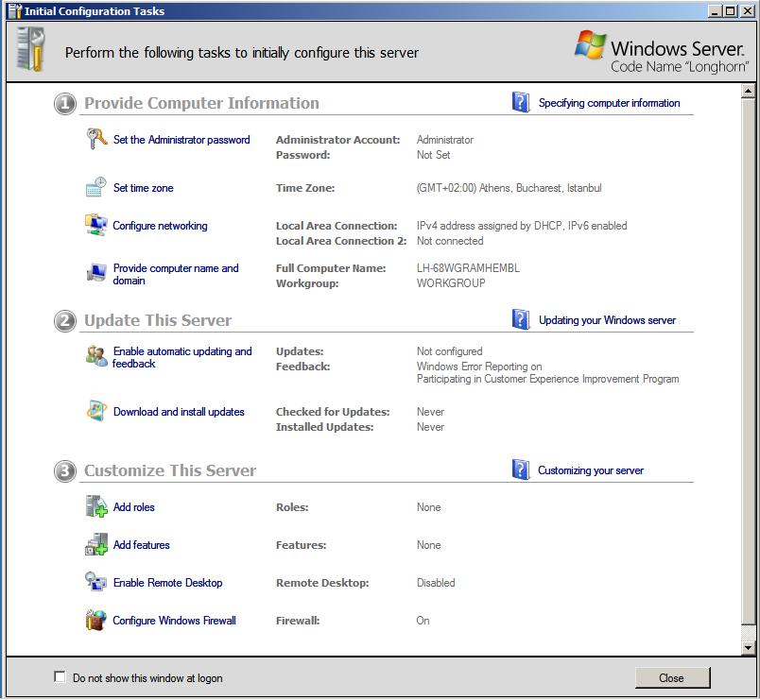
Task: Open Set the Administrator password link
Action: (x=181, y=140)
